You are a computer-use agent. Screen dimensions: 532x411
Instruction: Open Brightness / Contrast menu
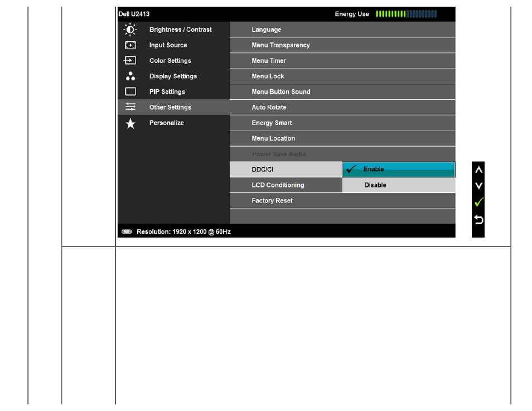point(173,30)
